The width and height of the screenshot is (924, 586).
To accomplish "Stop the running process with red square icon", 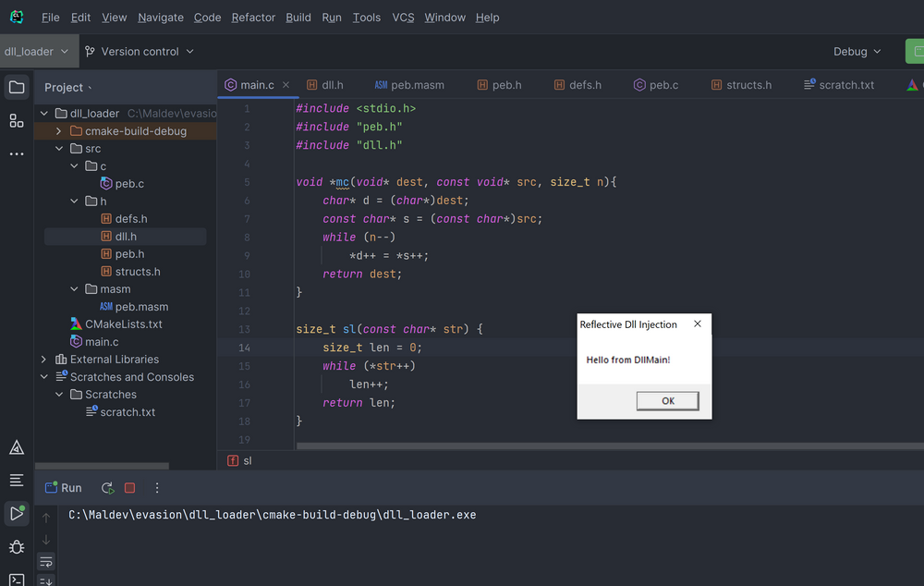I will [x=129, y=487].
